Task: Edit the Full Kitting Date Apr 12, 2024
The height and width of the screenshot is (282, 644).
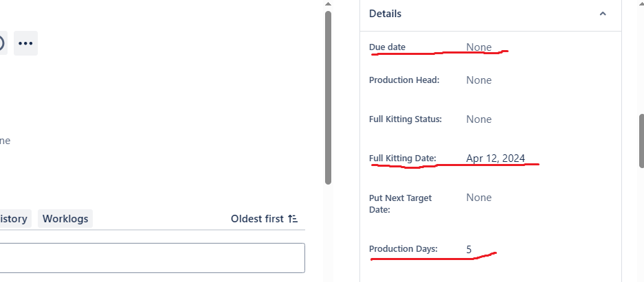Action: 496,158
